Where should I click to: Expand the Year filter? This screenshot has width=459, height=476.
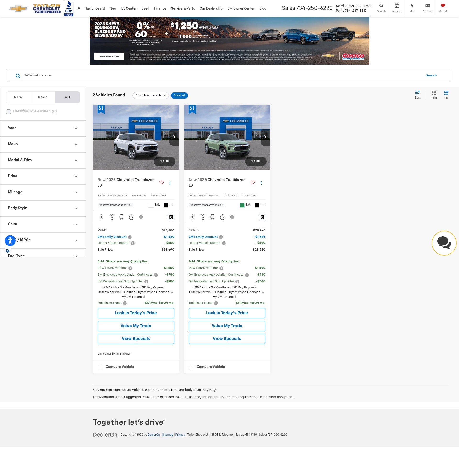[x=43, y=128]
